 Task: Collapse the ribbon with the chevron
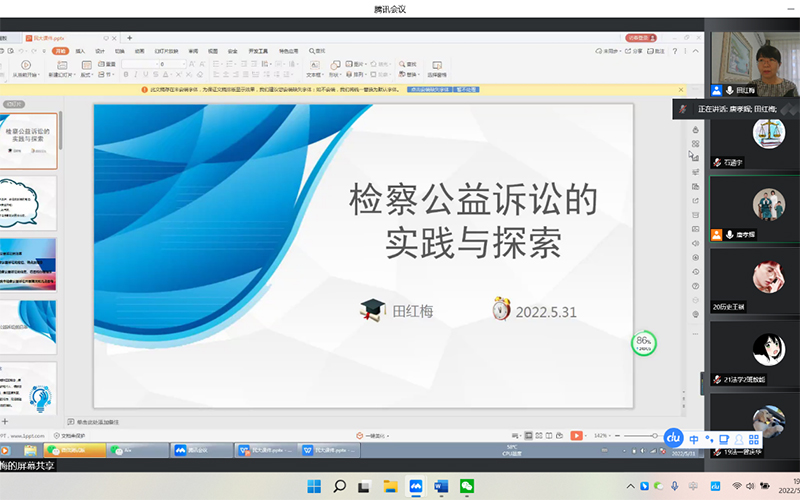pyautogui.click(x=695, y=51)
